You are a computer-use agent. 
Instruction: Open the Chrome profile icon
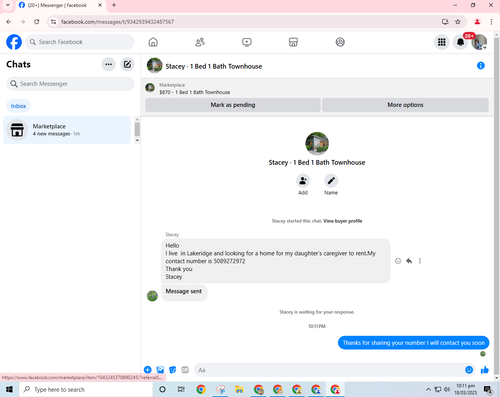[x=477, y=22]
